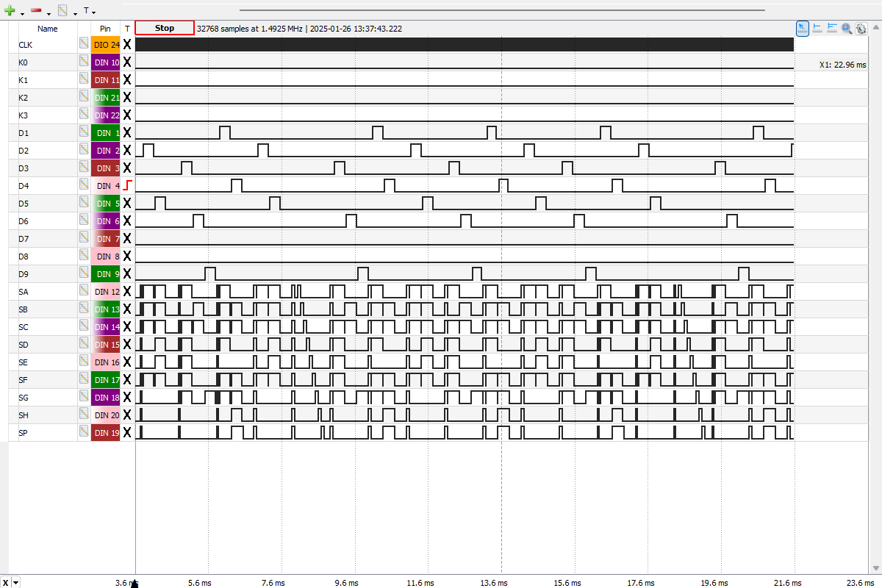Click the 13.6 ms time axis label
Image resolution: width=882 pixels, height=588 pixels.
(494, 583)
